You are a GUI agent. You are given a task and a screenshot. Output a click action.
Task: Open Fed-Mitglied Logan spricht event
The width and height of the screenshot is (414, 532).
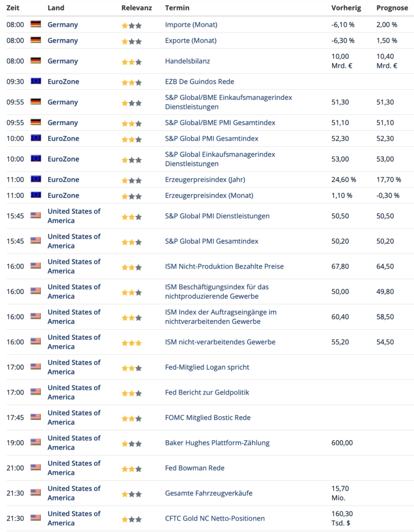(207, 367)
